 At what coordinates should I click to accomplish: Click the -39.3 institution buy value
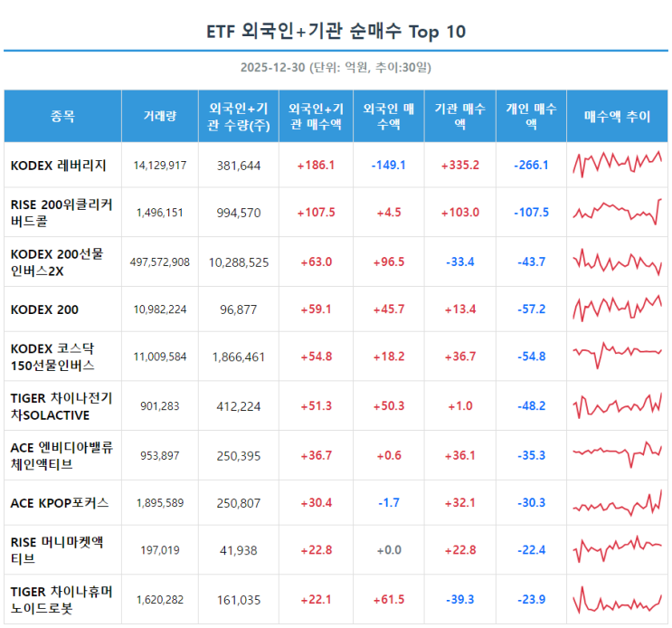coord(460,600)
